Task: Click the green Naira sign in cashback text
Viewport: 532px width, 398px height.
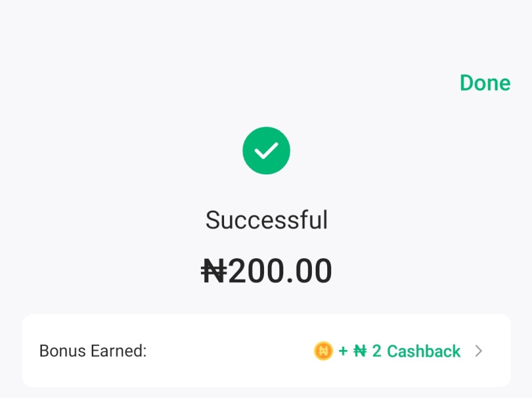Action: tap(360, 351)
